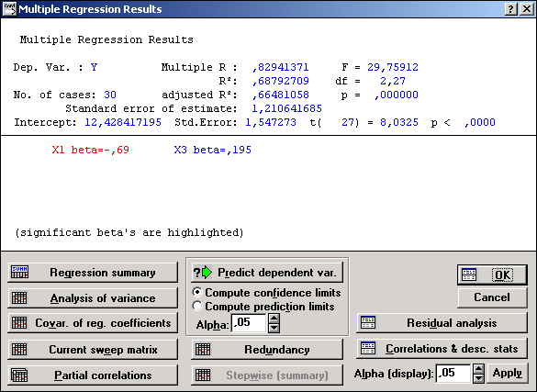This screenshot has height=392, width=537.
Task: Open the Redundancy results
Action: (x=267, y=349)
